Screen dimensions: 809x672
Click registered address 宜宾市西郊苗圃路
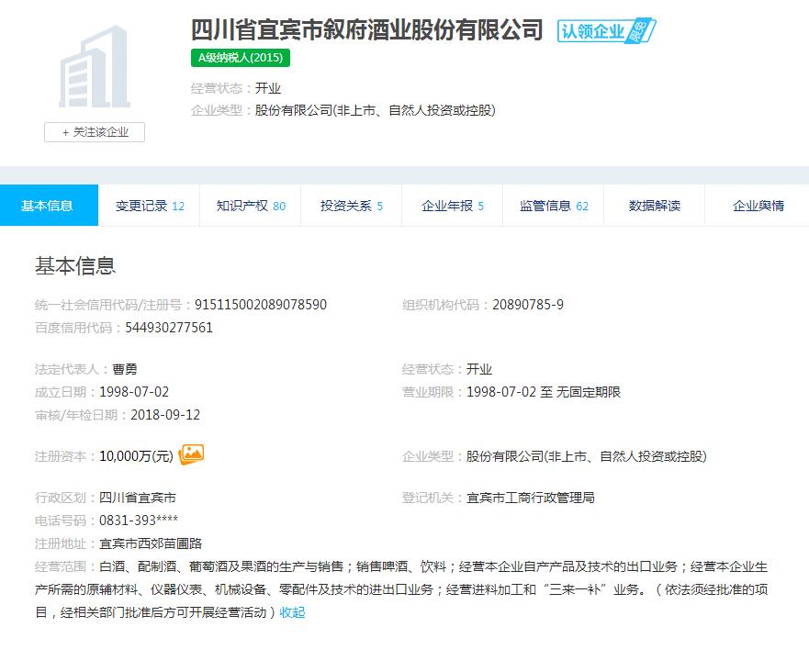[151, 543]
